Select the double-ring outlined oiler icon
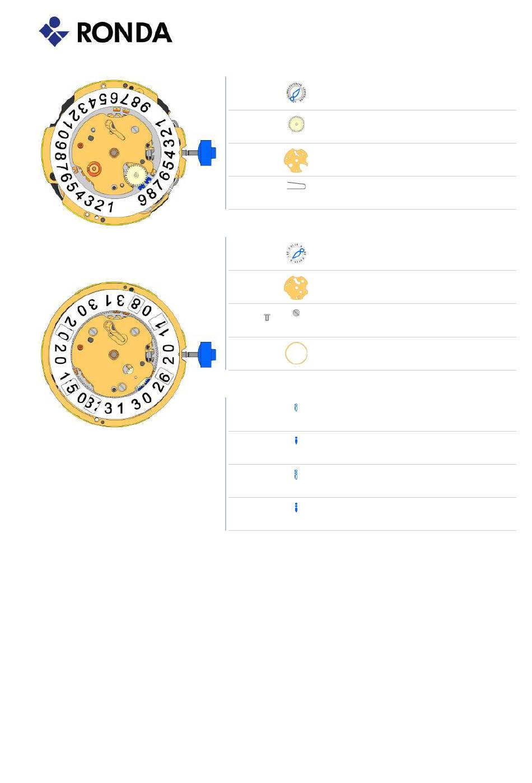The width and height of the screenshot is (532, 783). point(296,475)
